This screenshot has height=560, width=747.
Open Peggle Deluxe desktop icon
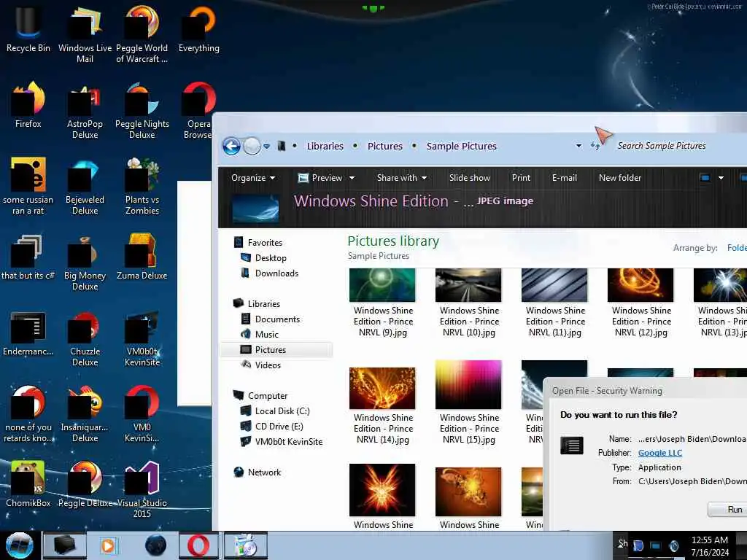[85, 483]
